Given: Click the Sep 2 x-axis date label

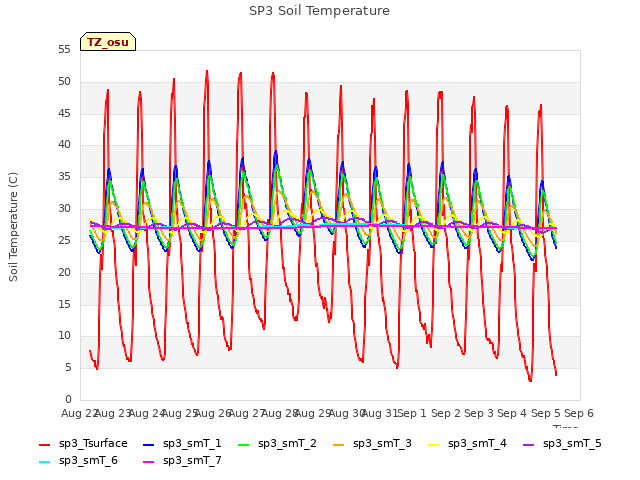Looking at the screenshot, I should [446, 413].
